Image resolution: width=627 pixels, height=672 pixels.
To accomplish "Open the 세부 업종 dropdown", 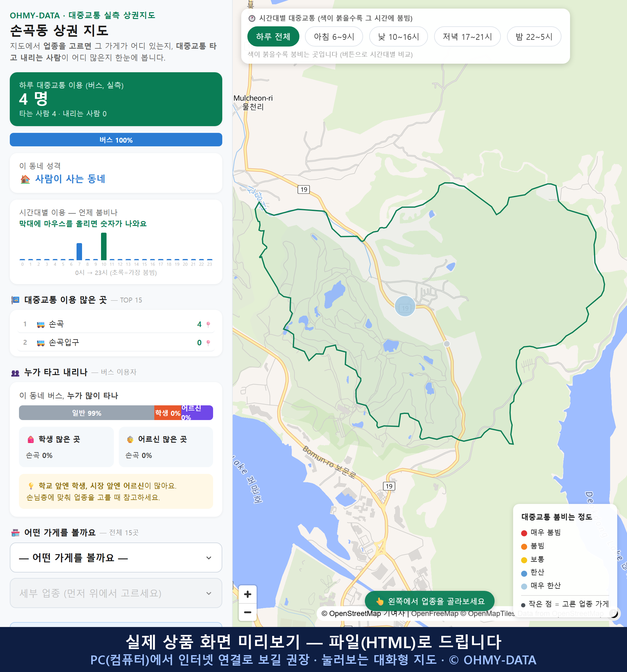I will pyautogui.click(x=116, y=593).
